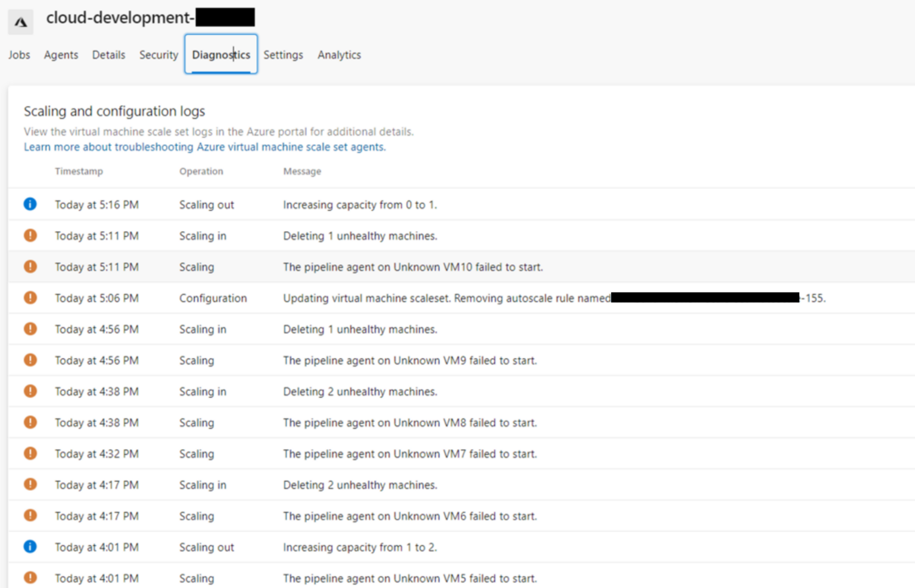
Task: Select the Diagnostics tab
Action: pyautogui.click(x=221, y=55)
